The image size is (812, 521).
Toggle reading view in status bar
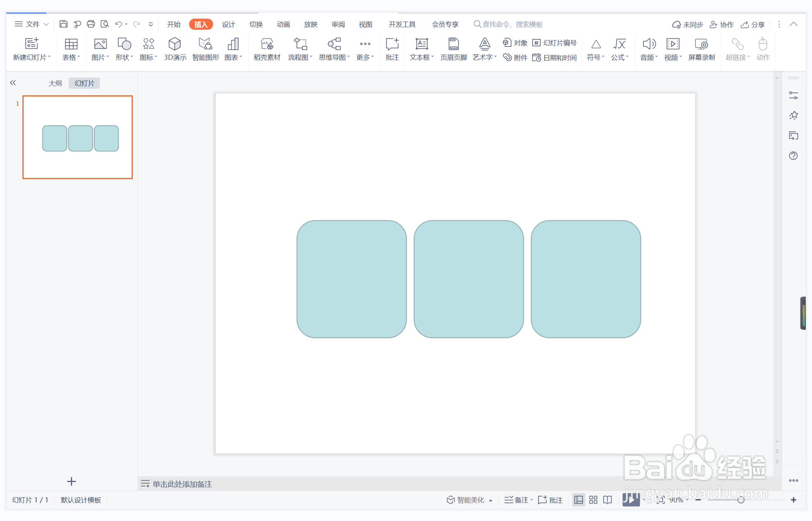pos(608,500)
